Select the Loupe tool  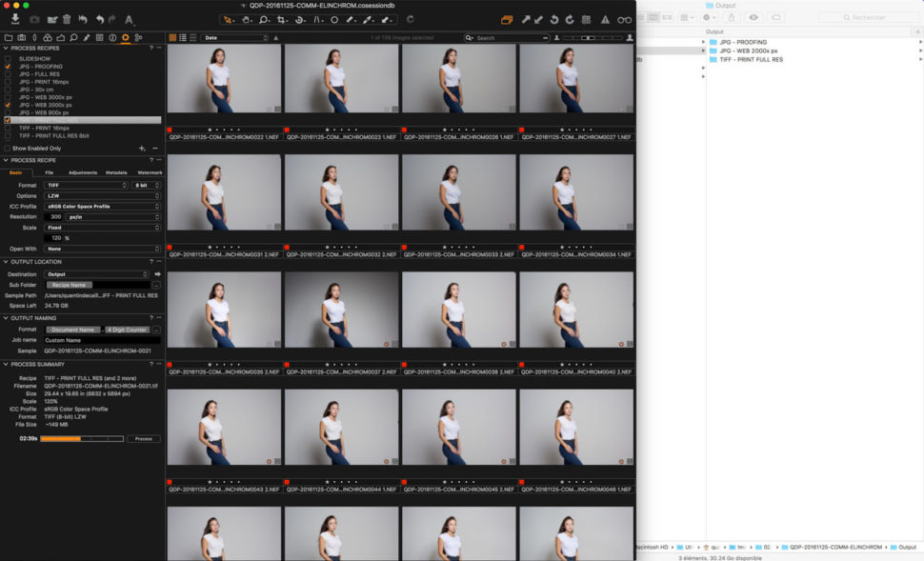coord(264,19)
